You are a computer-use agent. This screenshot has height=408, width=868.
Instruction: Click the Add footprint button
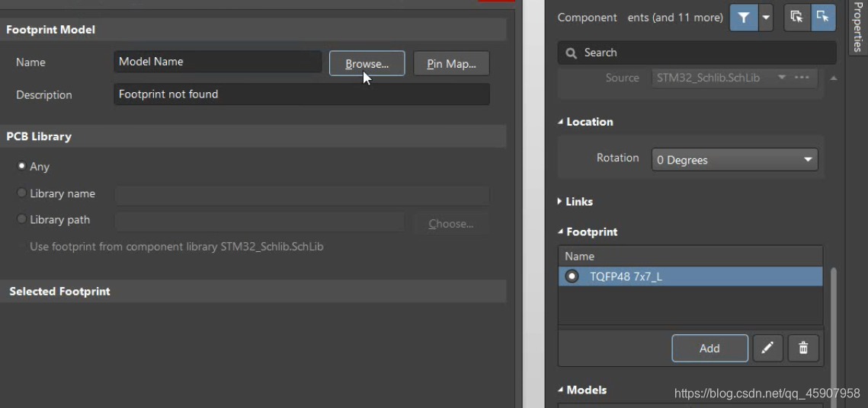point(709,349)
